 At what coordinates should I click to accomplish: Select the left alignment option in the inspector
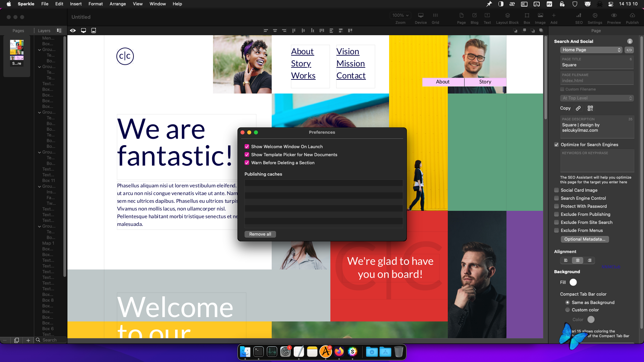tap(566, 260)
